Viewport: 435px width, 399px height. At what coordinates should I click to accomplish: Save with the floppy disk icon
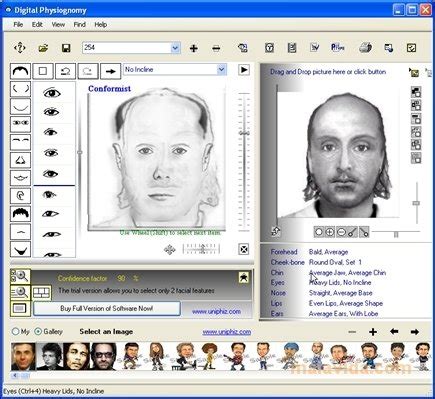click(x=66, y=48)
